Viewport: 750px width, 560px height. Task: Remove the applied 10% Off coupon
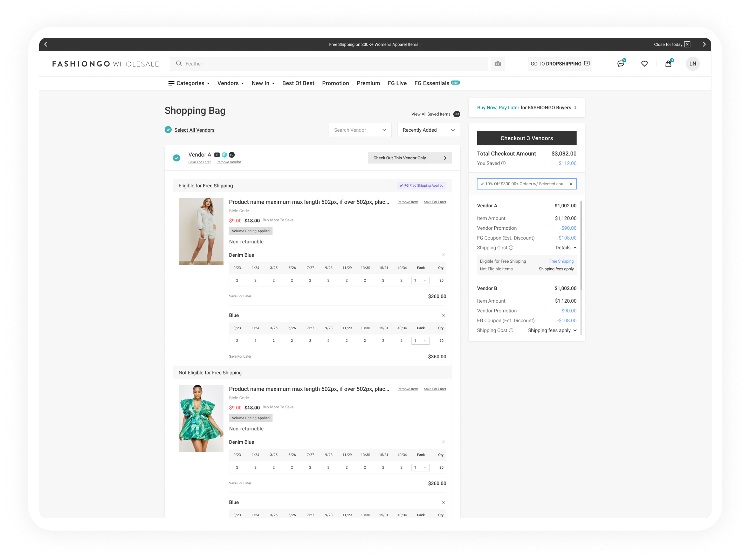point(571,184)
